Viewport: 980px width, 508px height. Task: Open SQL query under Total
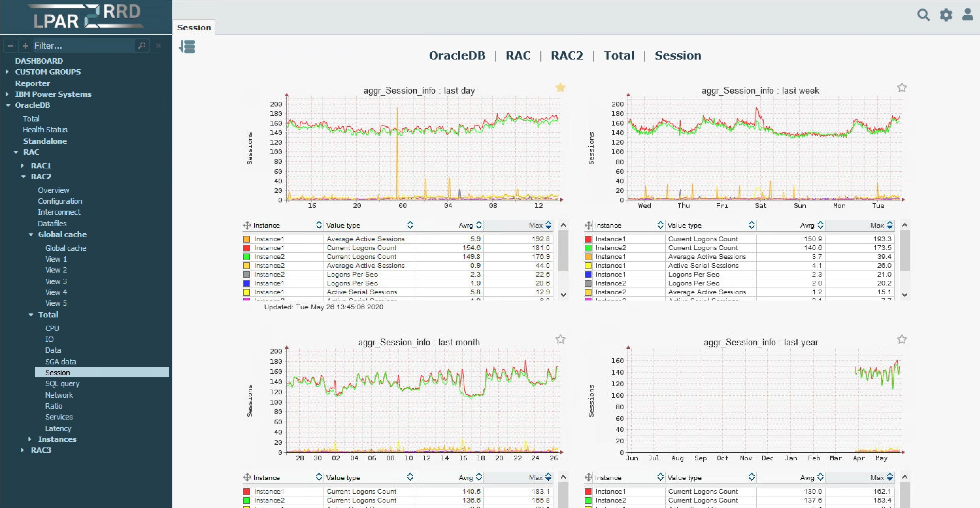coord(62,383)
